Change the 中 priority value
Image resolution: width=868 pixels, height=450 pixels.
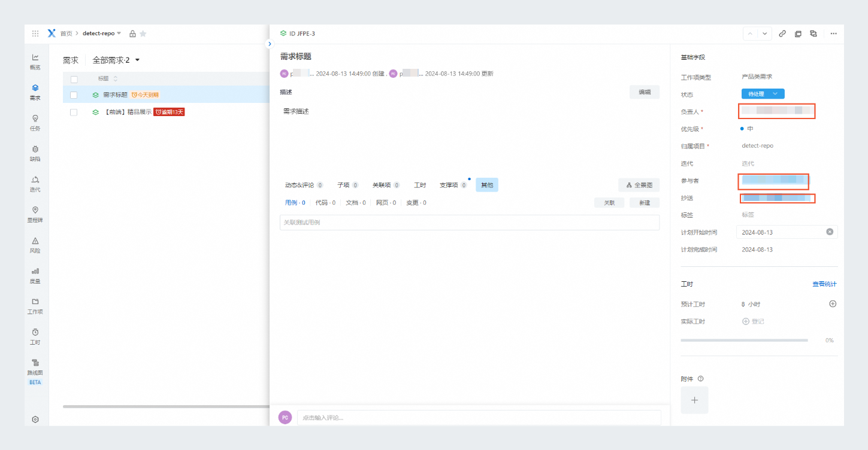click(746, 129)
